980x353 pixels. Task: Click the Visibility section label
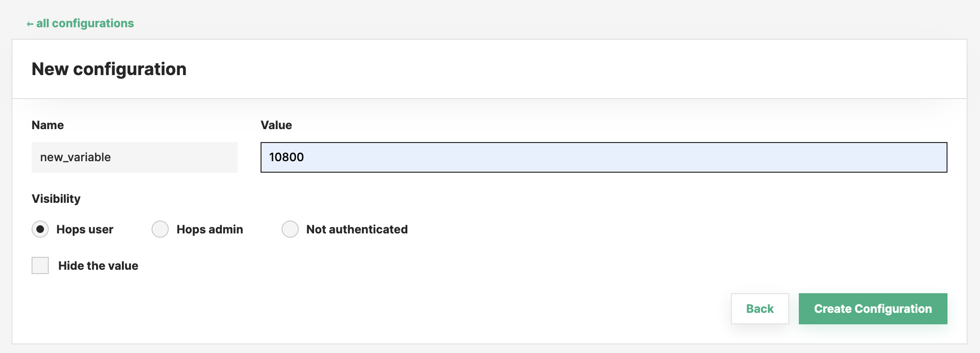[55, 199]
